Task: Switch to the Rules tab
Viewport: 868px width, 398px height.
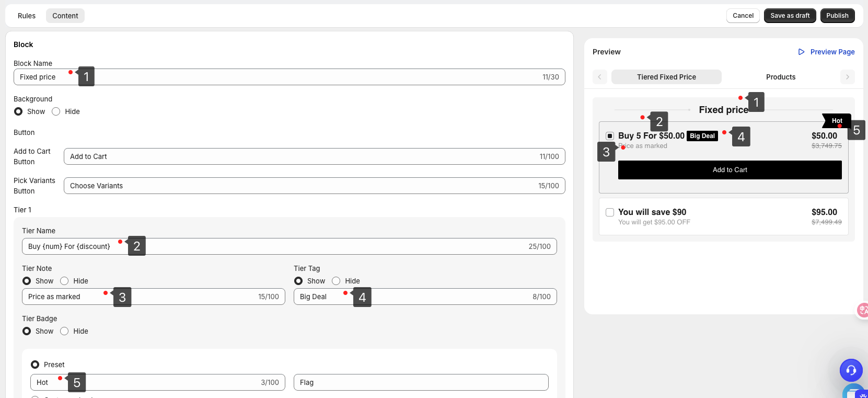Action: coord(27,16)
